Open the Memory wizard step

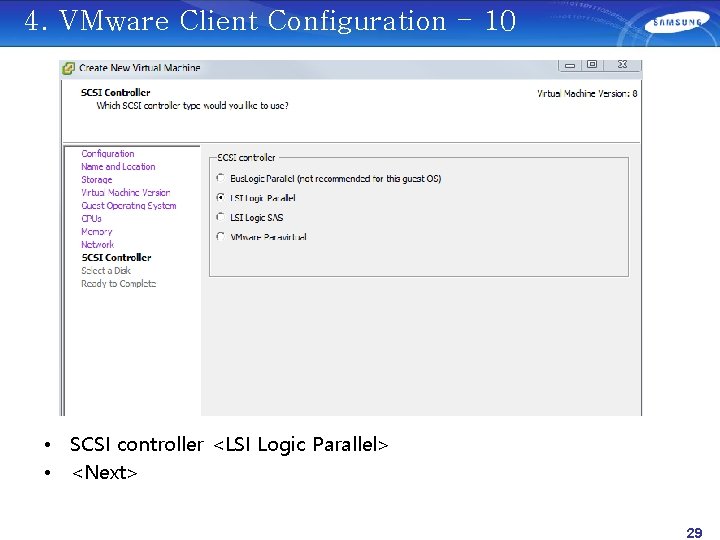96,231
